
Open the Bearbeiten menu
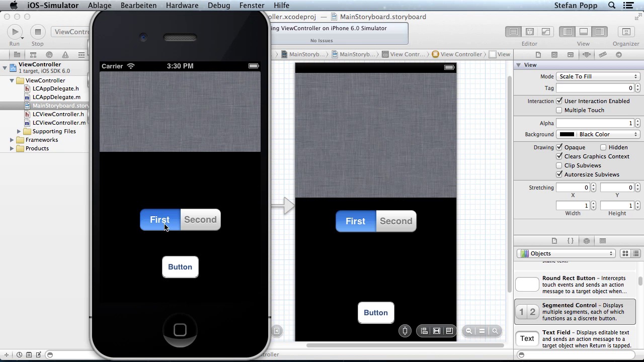138,6
